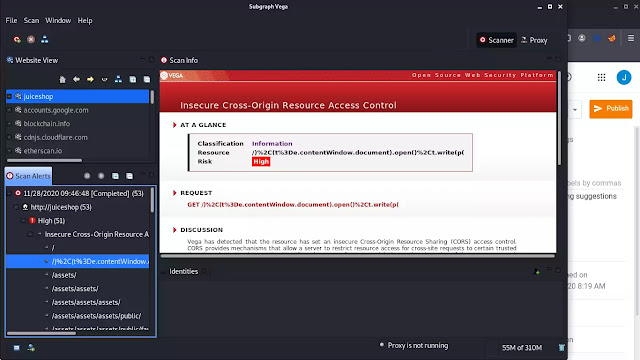Click the orange Publish button in browser
The width and height of the screenshot is (640, 360).
(x=611, y=109)
